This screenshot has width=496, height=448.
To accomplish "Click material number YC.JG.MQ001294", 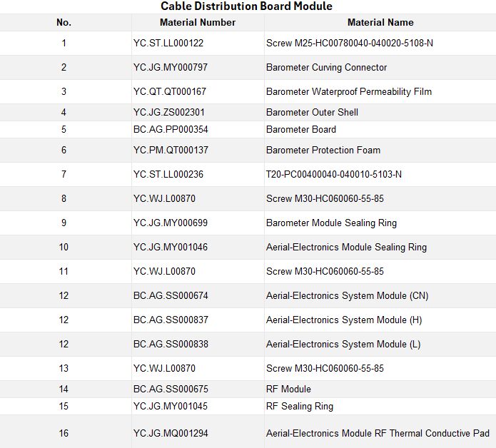I will (171, 433).
